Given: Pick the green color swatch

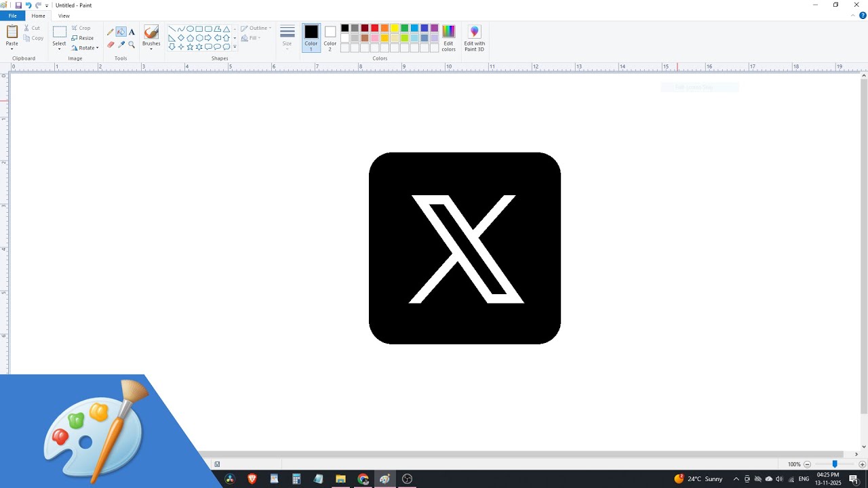Looking at the screenshot, I should [x=404, y=28].
